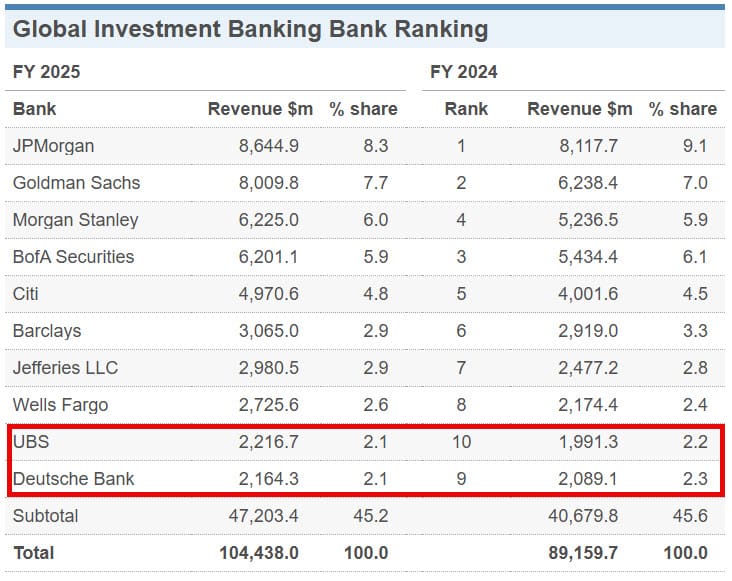Click JPMorgan FY 2025 share "8.3"
Viewport: 732px width, 581px height.
coord(376,146)
